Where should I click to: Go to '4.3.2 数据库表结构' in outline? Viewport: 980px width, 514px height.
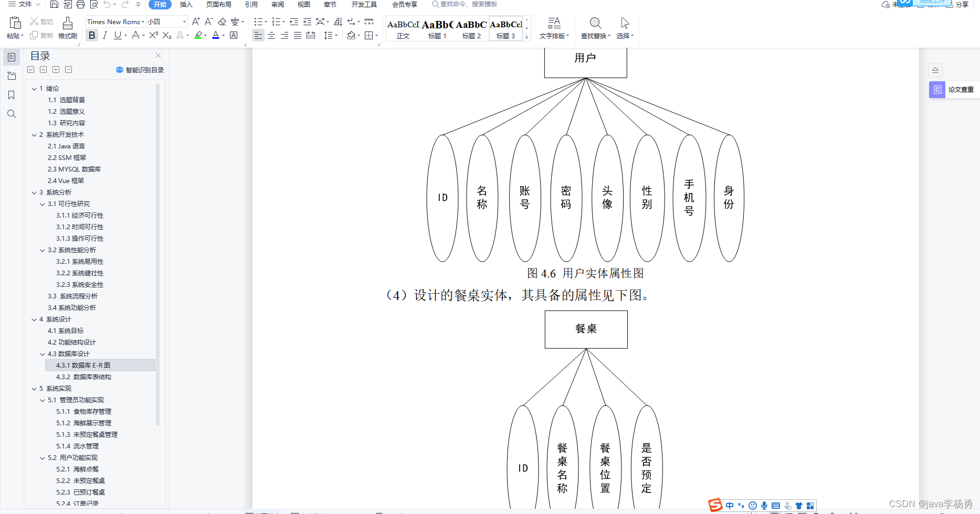83,377
